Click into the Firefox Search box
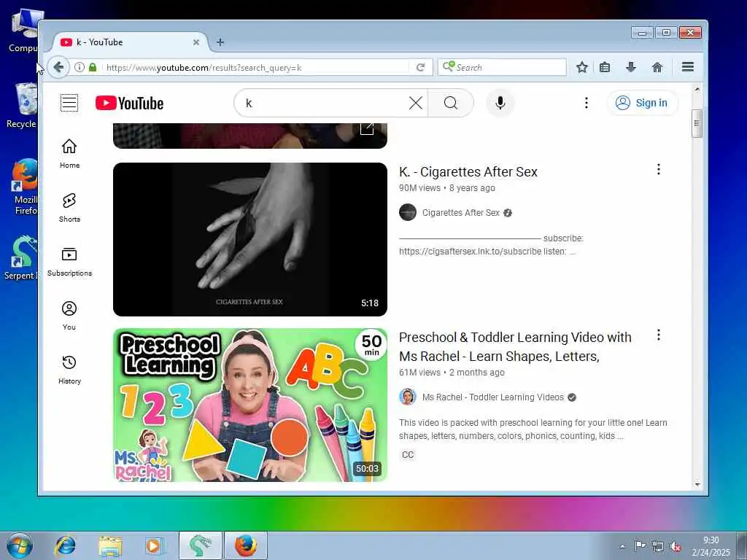The image size is (747, 560). coord(502,67)
